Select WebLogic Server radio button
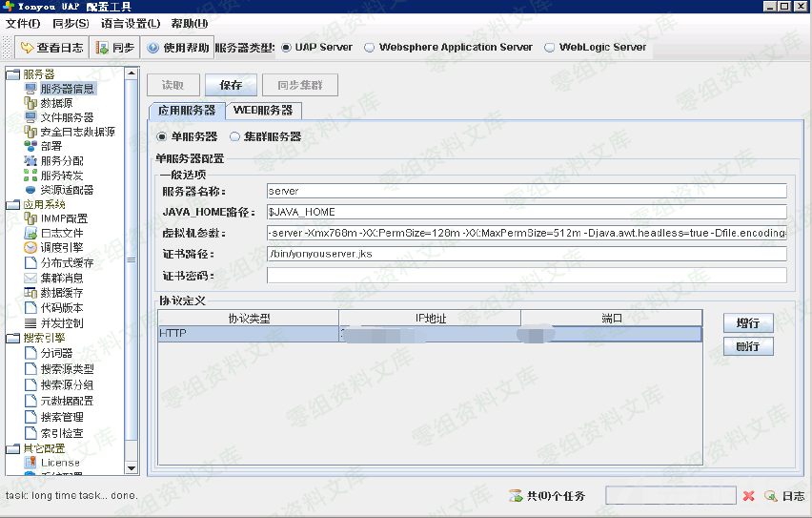 [550, 48]
